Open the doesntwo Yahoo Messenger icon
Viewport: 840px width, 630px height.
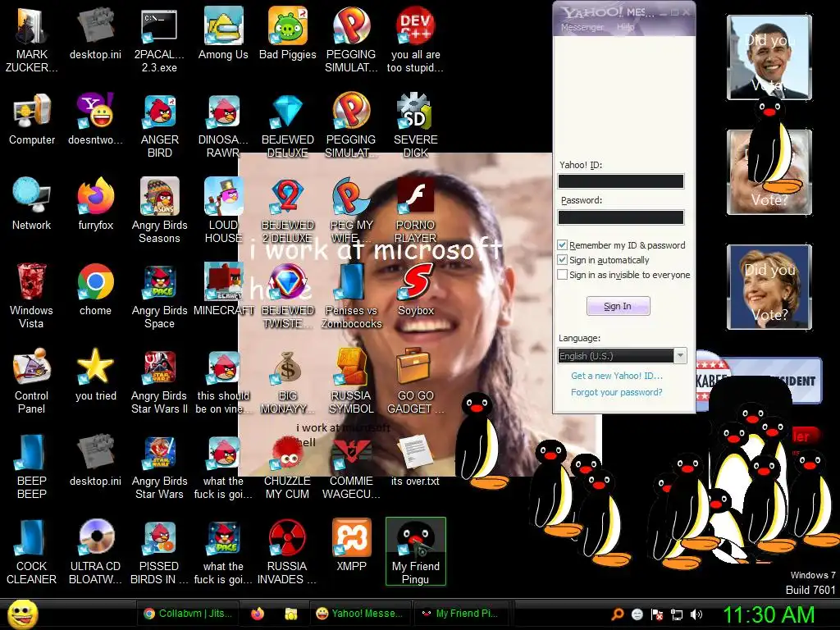click(x=95, y=112)
